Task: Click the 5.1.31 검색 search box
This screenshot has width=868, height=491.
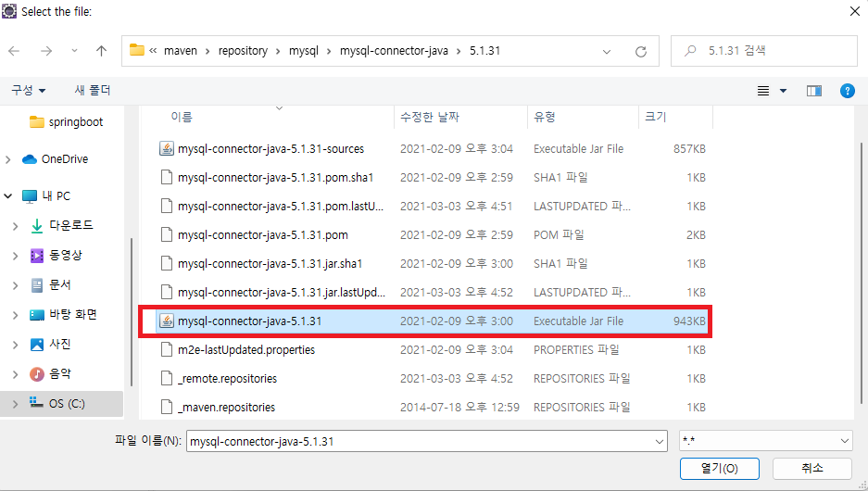Action: coord(764,51)
